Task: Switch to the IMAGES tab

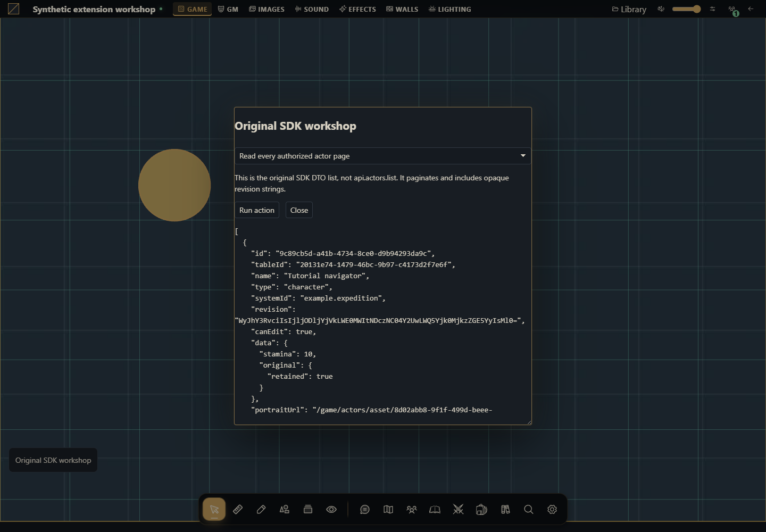Action: (267, 9)
